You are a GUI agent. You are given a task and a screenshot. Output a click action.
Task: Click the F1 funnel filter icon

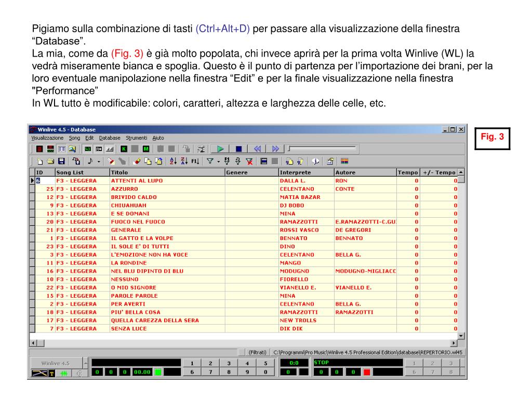coord(227,162)
